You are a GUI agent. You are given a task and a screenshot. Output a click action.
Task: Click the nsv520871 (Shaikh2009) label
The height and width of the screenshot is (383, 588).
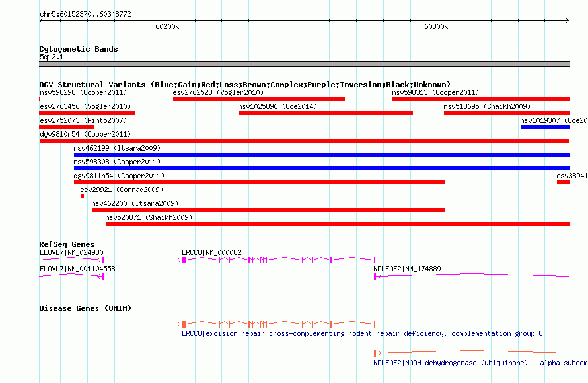(149, 217)
